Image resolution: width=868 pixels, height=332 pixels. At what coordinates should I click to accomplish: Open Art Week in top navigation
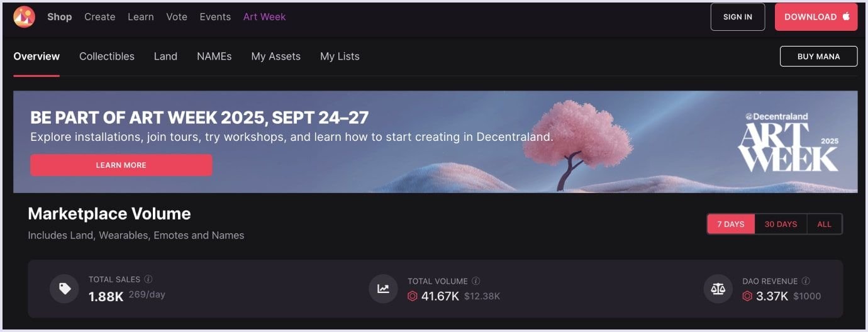click(x=264, y=17)
